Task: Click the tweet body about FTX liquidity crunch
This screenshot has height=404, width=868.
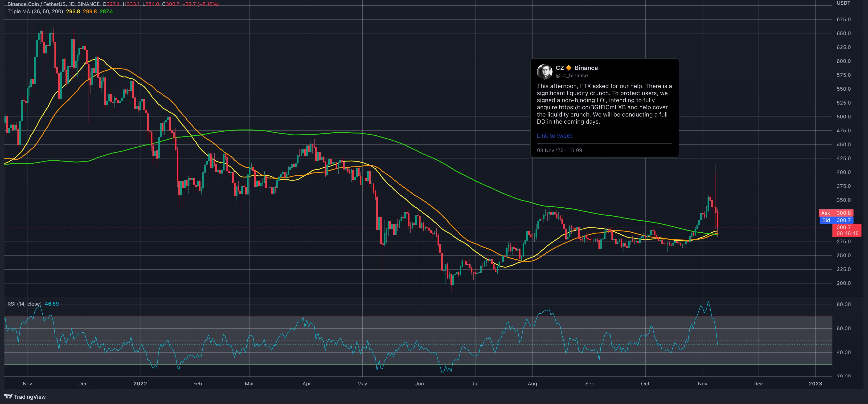Action: point(604,104)
